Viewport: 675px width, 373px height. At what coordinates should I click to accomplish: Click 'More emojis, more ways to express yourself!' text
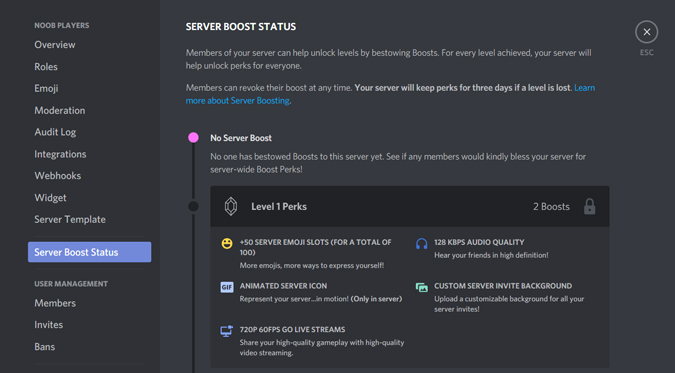(x=312, y=266)
